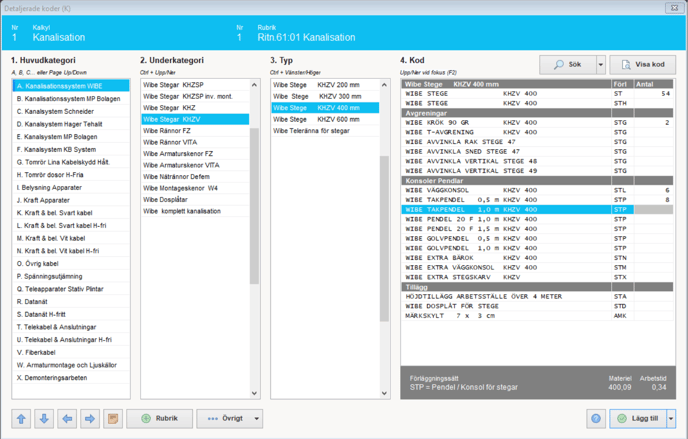Screen dimensions: 688x439
Task: Click the Sök search button
Action: 568,64
